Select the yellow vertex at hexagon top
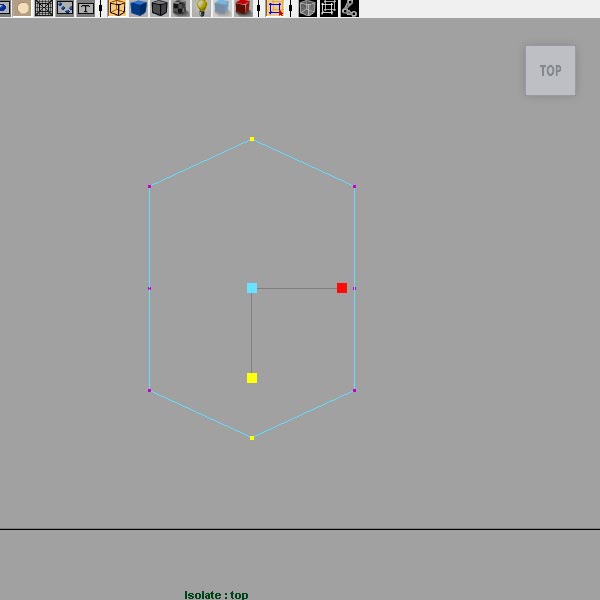This screenshot has width=600, height=600. (252, 139)
